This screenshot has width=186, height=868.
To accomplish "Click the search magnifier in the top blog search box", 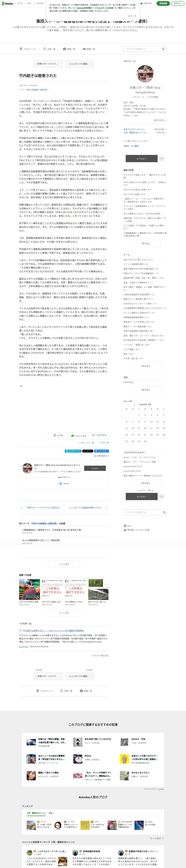I will point(163,49).
